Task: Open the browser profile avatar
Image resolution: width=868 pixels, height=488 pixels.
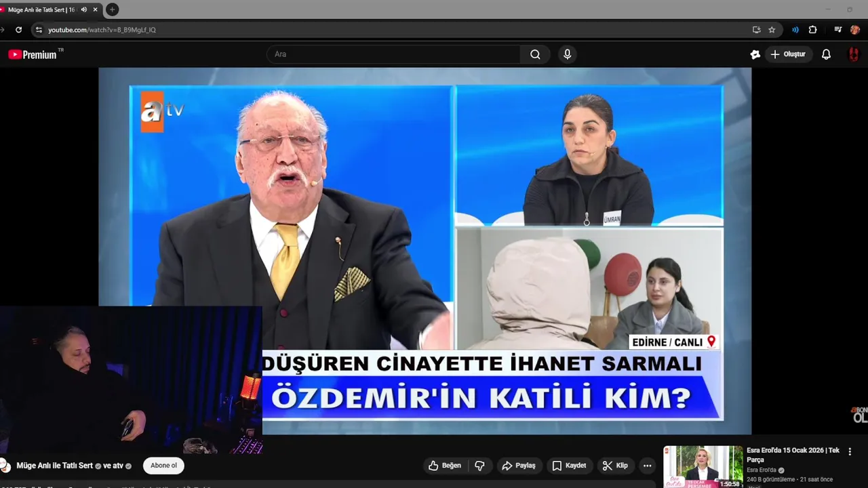Action: pos(855,30)
